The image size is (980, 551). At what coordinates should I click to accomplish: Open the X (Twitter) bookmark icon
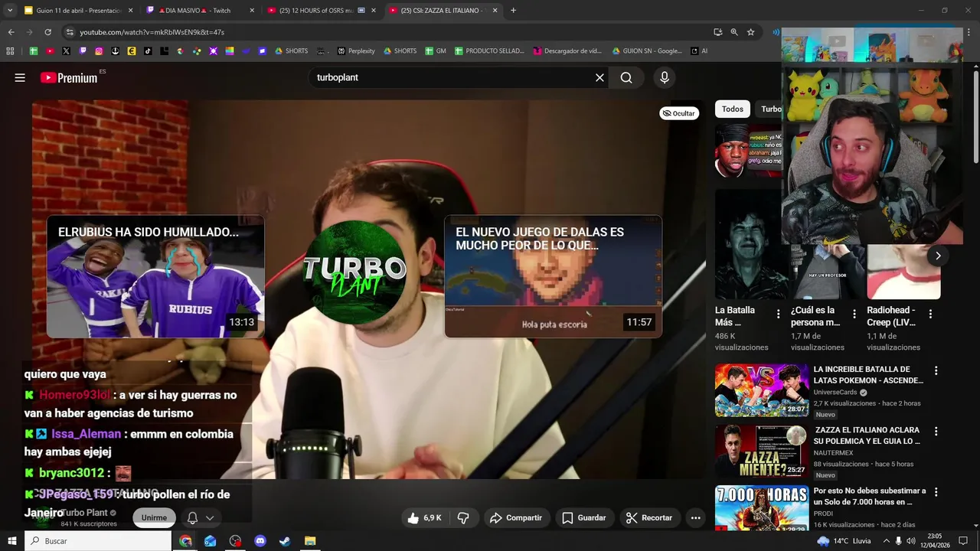(x=66, y=51)
